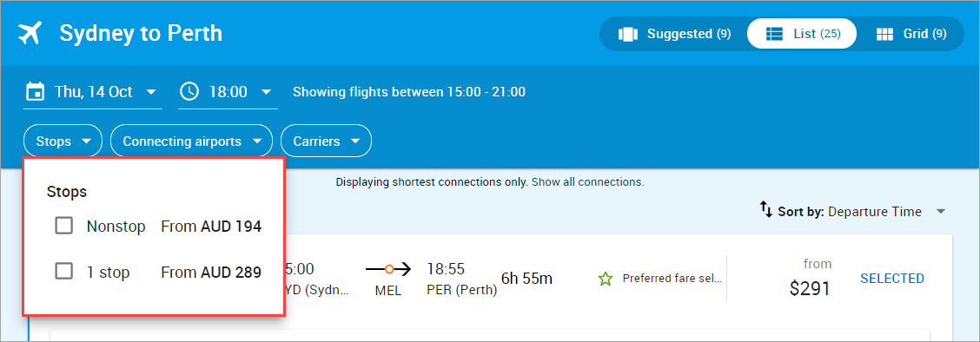This screenshot has height=342, width=980.
Task: Click the Show all connections link
Action: pos(586,182)
